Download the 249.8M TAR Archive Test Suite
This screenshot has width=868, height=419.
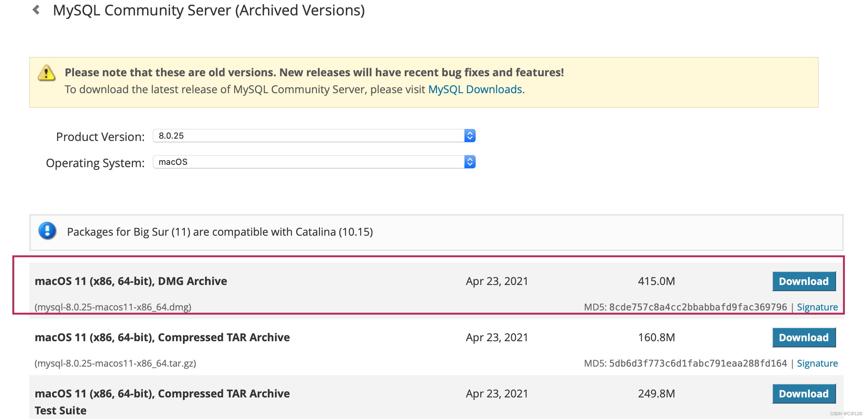[804, 394]
